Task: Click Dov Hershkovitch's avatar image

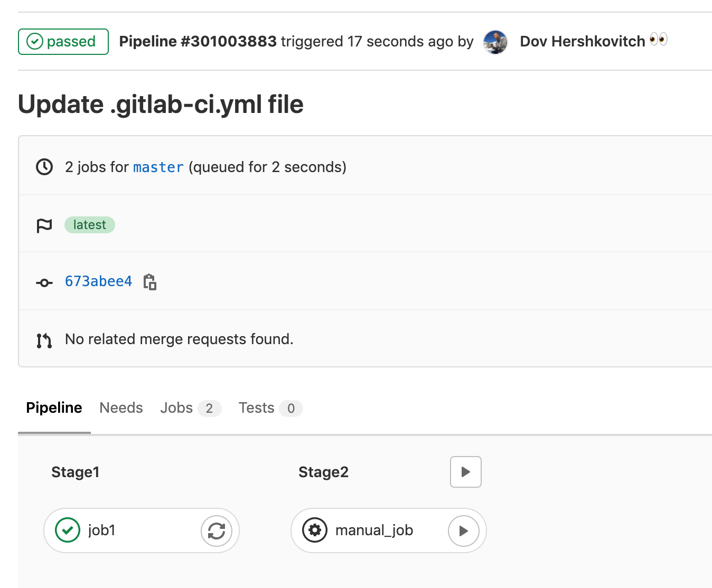Action: pos(495,42)
